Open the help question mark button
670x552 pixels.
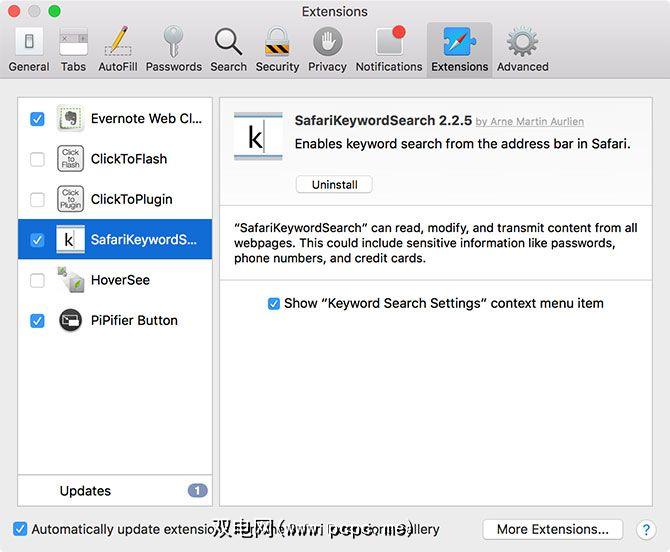click(646, 530)
